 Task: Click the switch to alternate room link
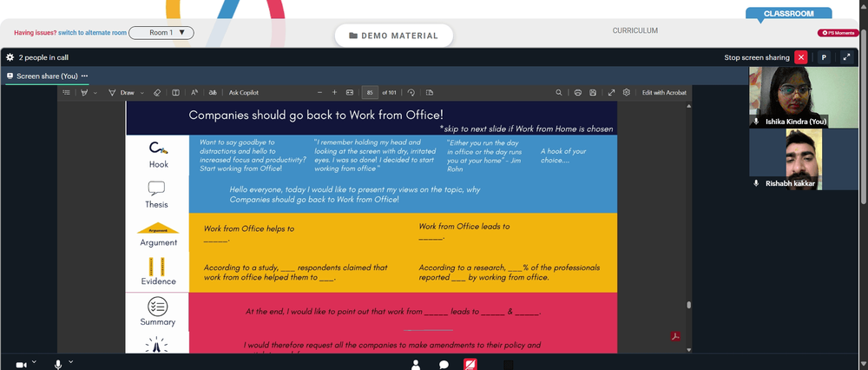93,33
